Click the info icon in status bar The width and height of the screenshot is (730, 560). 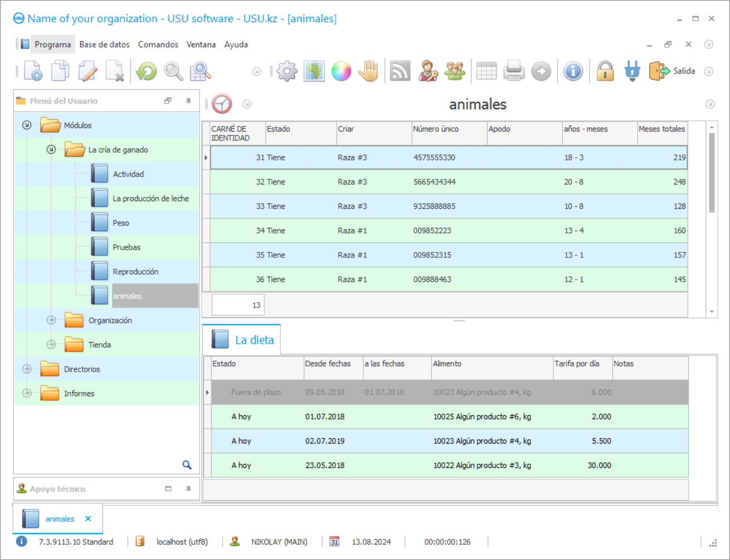tap(21, 541)
